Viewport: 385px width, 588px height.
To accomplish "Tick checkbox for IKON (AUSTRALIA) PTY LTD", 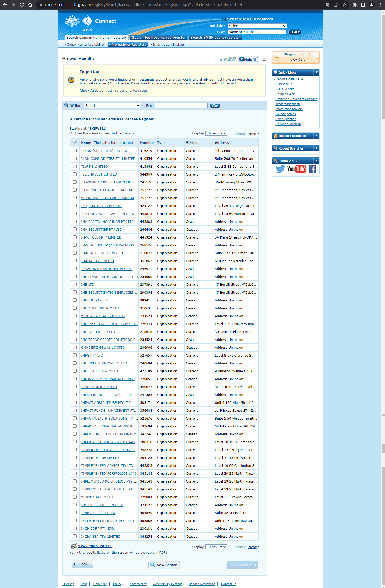I will tap(75, 151).
